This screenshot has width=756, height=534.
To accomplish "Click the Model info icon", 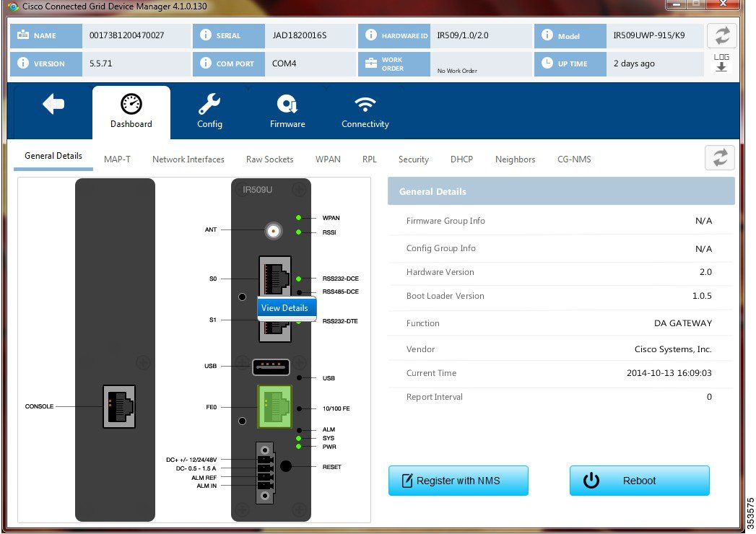I will pyautogui.click(x=547, y=35).
